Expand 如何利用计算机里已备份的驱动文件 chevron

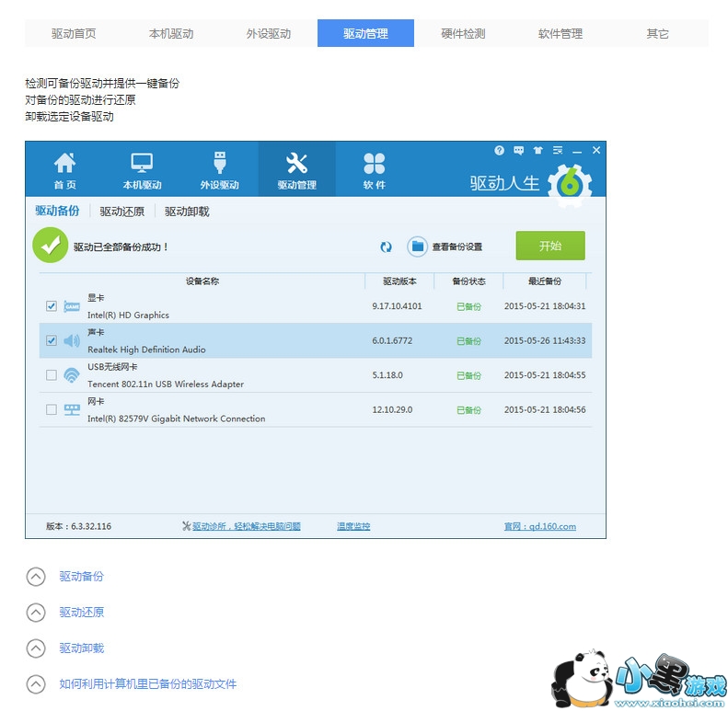pos(36,684)
